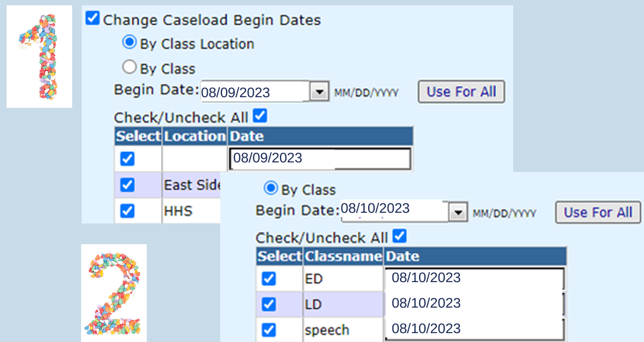
Task: Toggle Check/Uncheck All above Location table
Action: click(x=260, y=115)
